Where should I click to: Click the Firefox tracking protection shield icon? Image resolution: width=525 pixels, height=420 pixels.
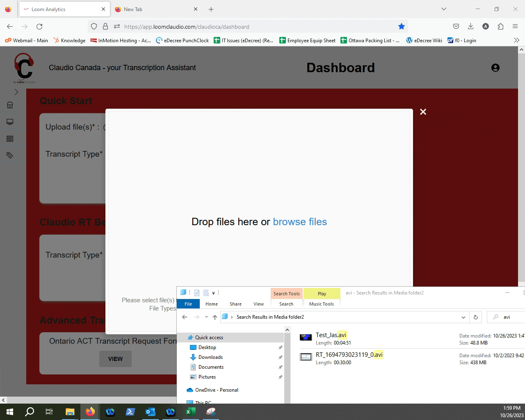pos(94,26)
